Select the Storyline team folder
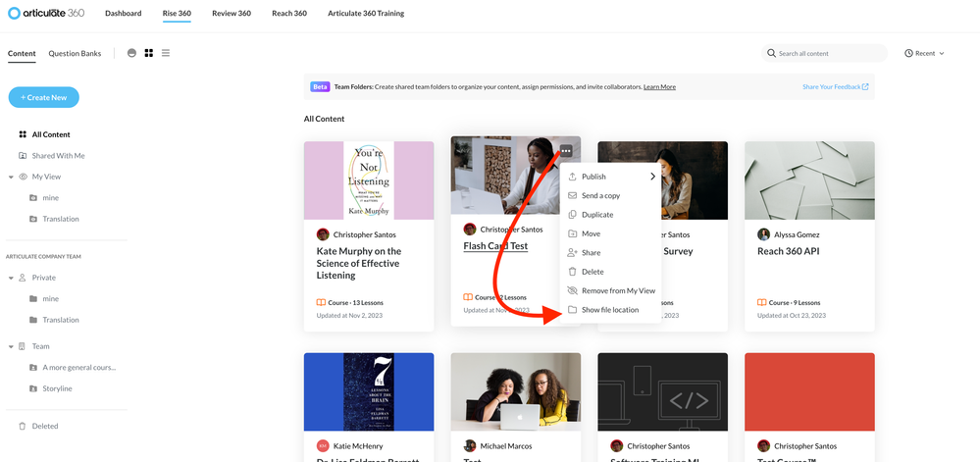The height and width of the screenshot is (462, 980). 58,388
